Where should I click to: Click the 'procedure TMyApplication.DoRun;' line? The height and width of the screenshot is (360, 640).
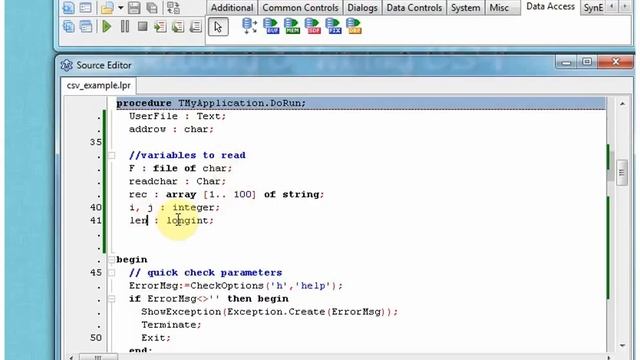tap(361, 103)
